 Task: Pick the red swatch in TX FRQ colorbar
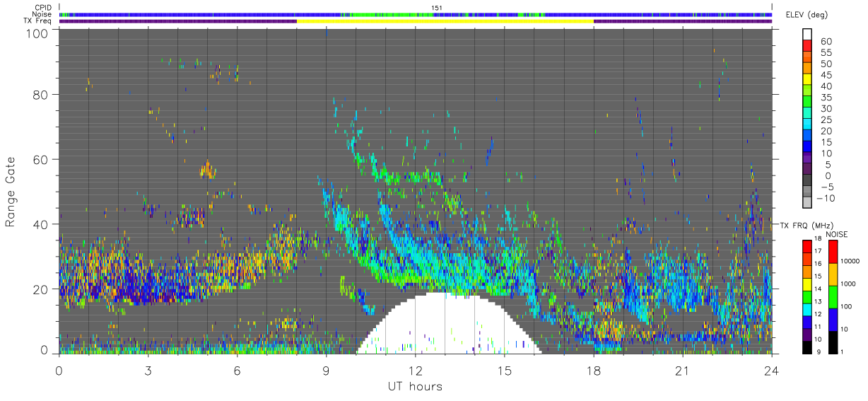(x=807, y=246)
